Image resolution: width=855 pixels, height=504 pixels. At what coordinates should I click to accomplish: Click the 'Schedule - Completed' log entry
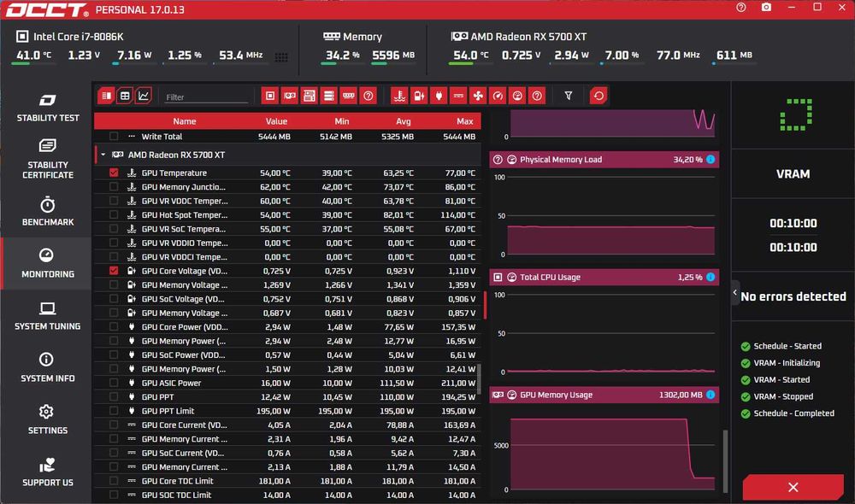click(788, 413)
